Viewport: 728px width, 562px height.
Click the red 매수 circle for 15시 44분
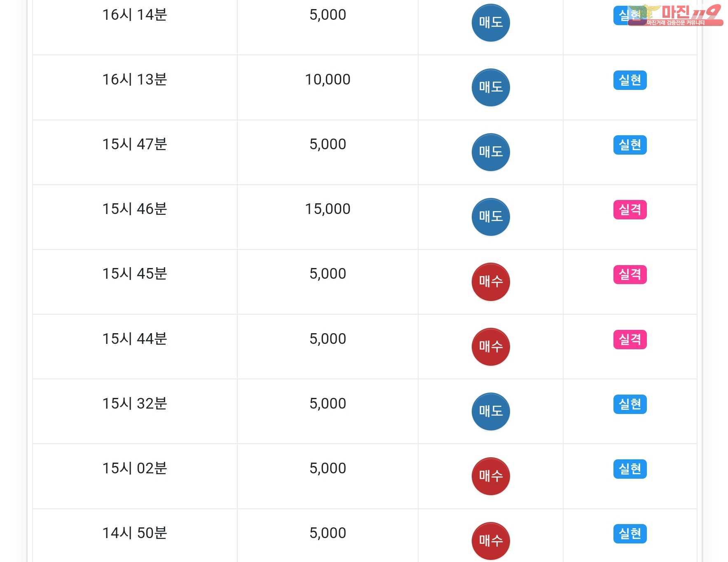[x=490, y=347]
